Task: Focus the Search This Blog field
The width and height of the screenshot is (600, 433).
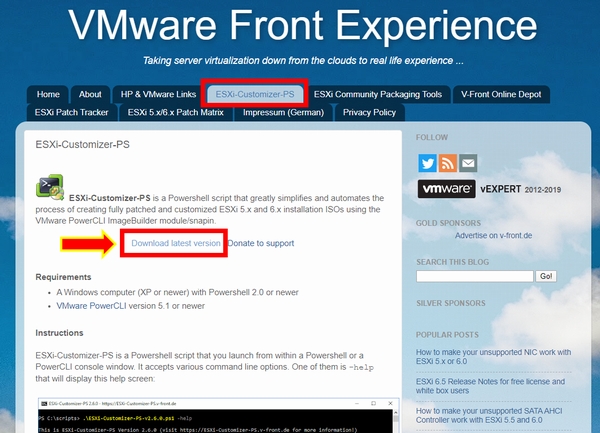Action: 475,276
